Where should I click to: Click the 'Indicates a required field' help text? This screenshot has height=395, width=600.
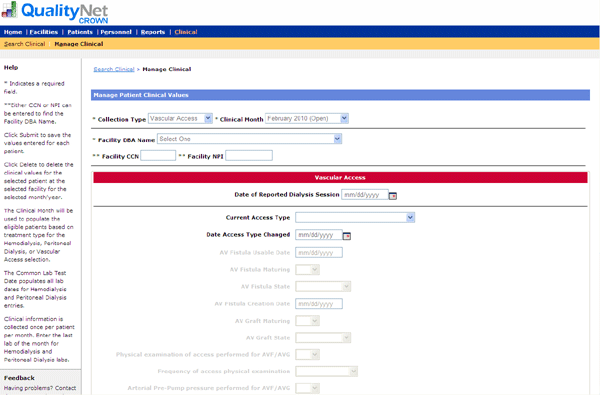pos(34,88)
